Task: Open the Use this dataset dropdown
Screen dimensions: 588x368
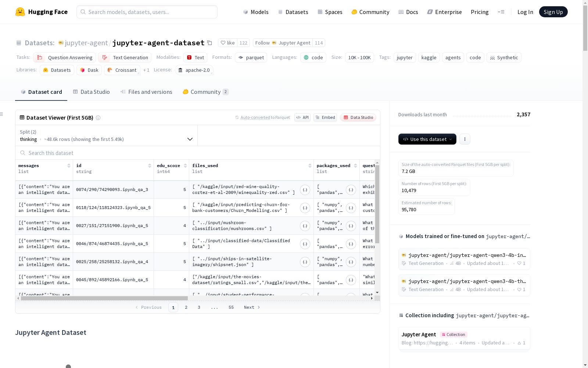Action: click(x=427, y=139)
